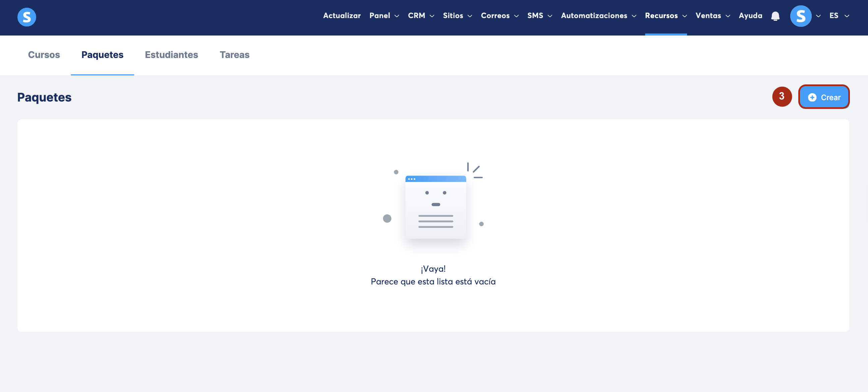Click the user profile avatar icon
Screen dimensions: 868x392
click(800, 16)
